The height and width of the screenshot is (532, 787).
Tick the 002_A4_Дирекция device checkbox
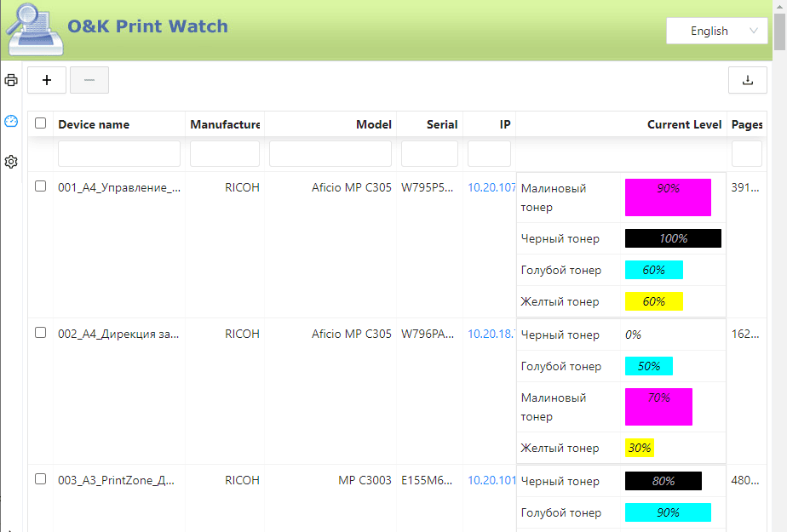(x=41, y=333)
